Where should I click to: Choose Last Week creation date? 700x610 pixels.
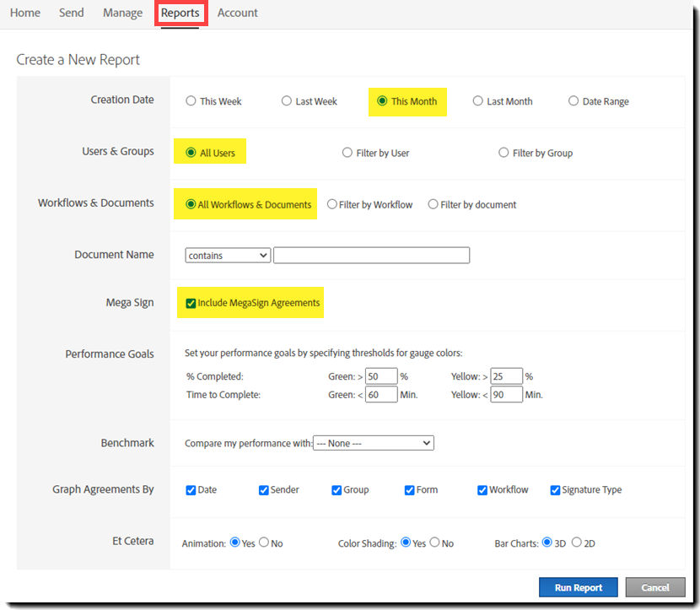(287, 101)
